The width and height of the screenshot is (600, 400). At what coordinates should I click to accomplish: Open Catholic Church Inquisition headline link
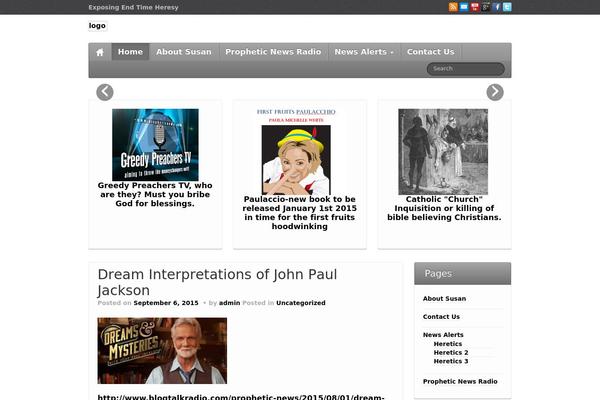pyautogui.click(x=444, y=208)
